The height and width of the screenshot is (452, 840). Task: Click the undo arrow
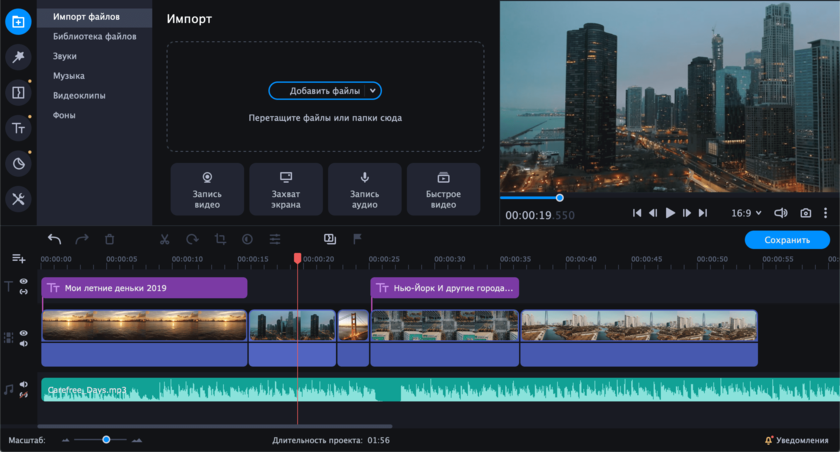point(54,240)
